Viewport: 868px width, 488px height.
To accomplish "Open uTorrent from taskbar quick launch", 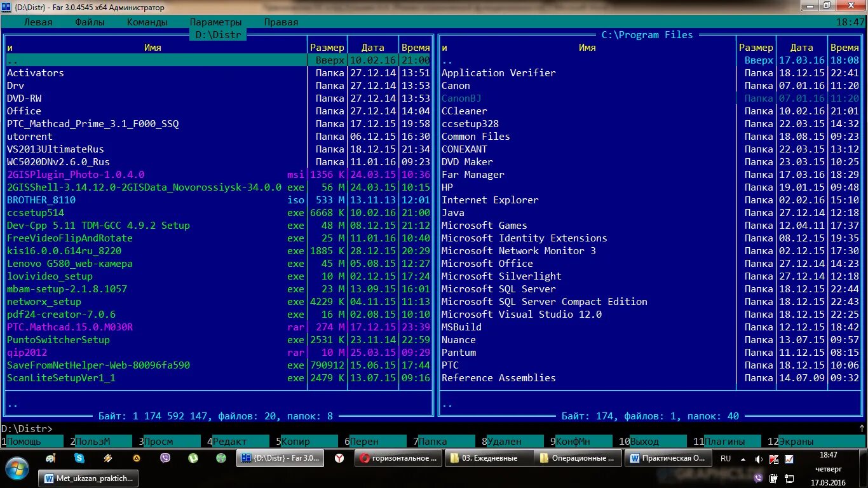I will pyautogui.click(x=193, y=457).
